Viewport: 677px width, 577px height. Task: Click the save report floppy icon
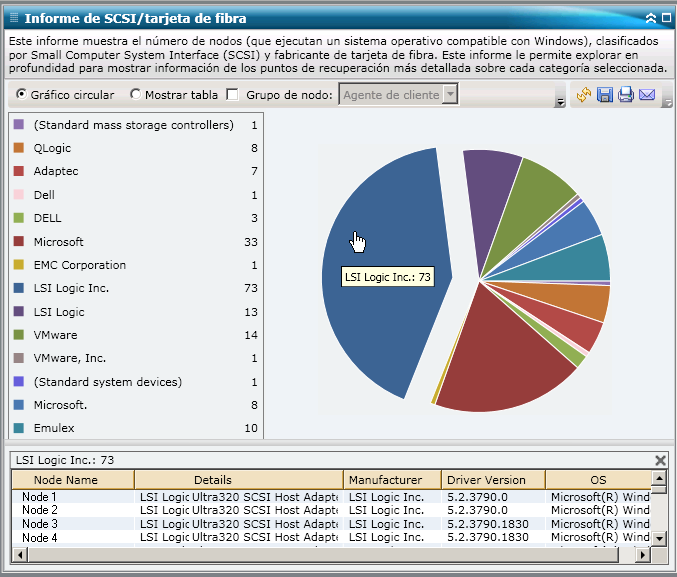pyautogui.click(x=605, y=95)
